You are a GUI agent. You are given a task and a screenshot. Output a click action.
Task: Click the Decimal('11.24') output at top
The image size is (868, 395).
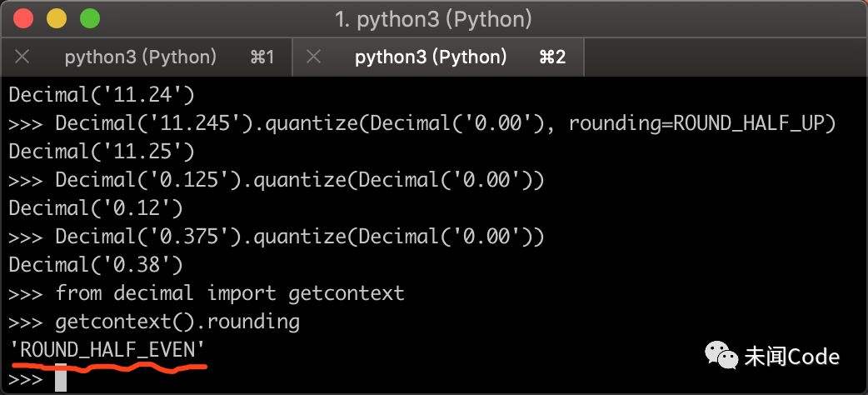click(x=102, y=95)
